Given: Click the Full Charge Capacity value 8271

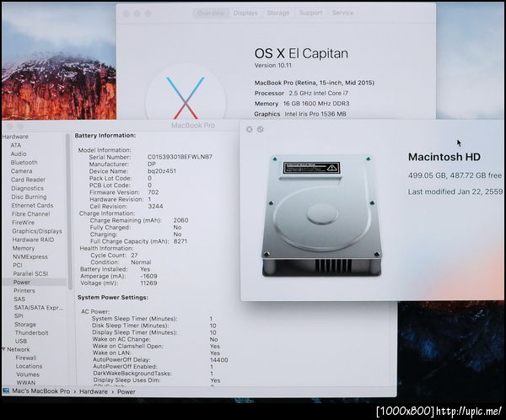Looking at the screenshot, I should click(x=180, y=241).
